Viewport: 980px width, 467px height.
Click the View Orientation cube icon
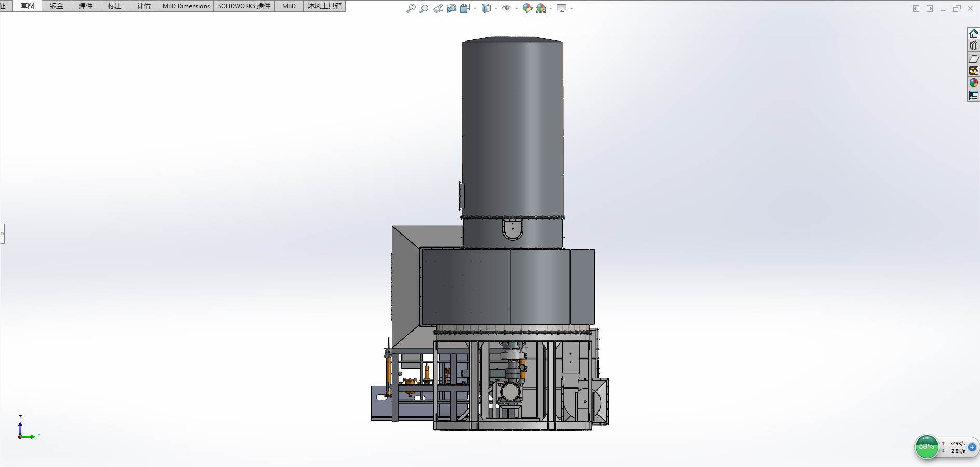tap(465, 8)
